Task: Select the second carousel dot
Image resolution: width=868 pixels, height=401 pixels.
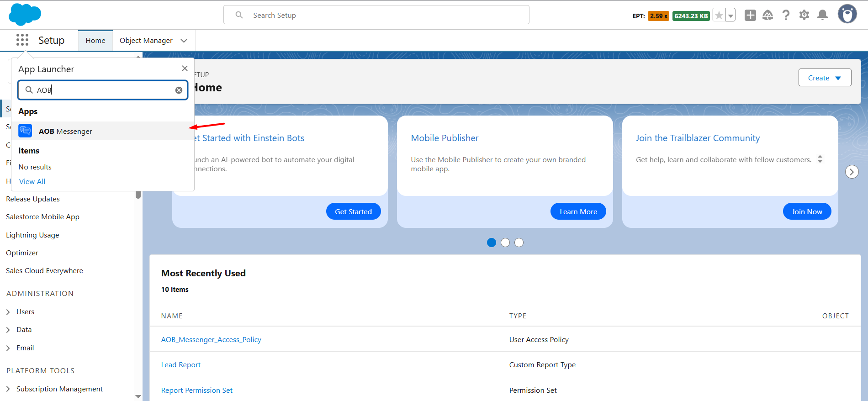Action: coord(505,243)
